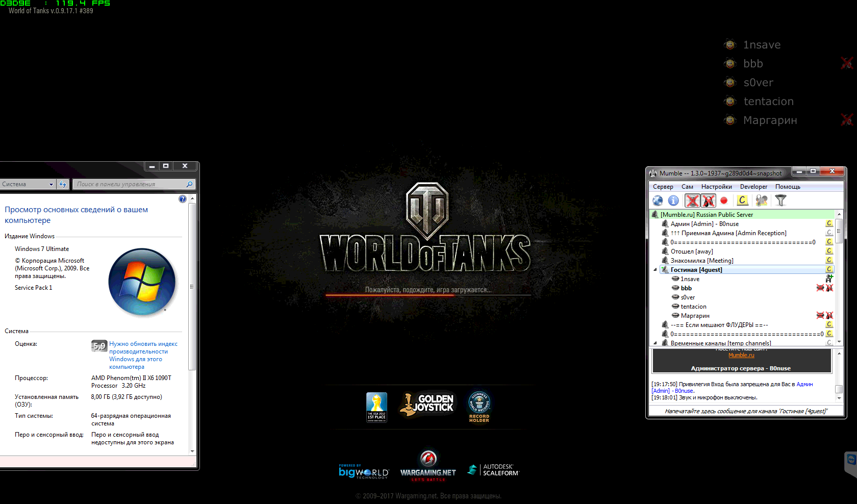857x504 pixels.
Task: Open the server information icon in Mumble
Action: click(x=673, y=201)
